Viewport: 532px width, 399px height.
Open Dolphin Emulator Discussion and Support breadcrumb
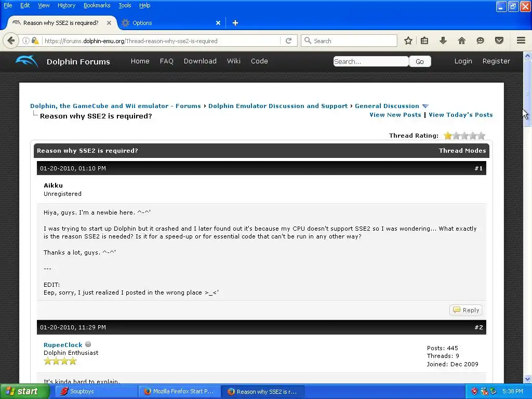click(278, 106)
